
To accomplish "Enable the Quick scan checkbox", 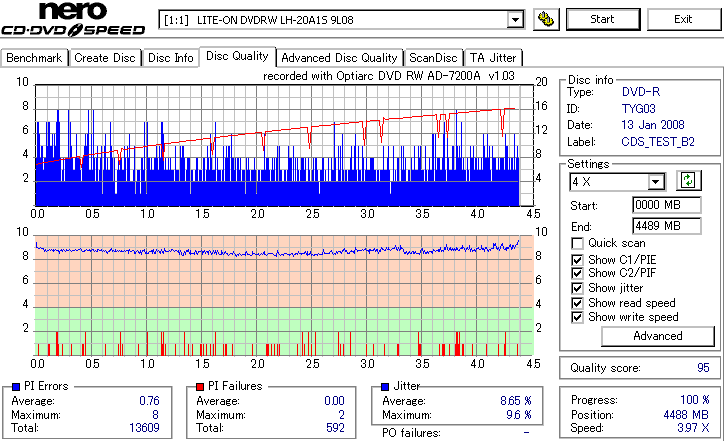I will (577, 243).
